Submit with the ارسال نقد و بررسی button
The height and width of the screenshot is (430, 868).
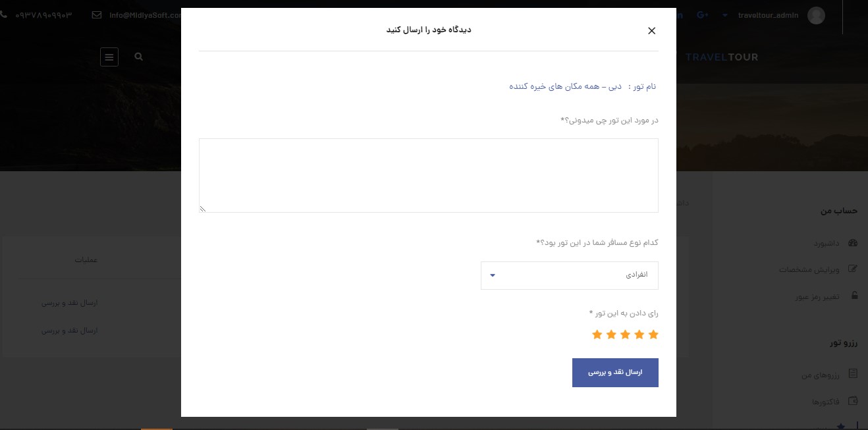(x=615, y=373)
